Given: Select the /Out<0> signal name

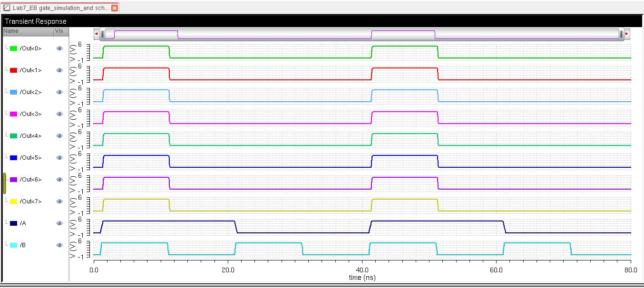Looking at the screenshot, I should 30,48.
